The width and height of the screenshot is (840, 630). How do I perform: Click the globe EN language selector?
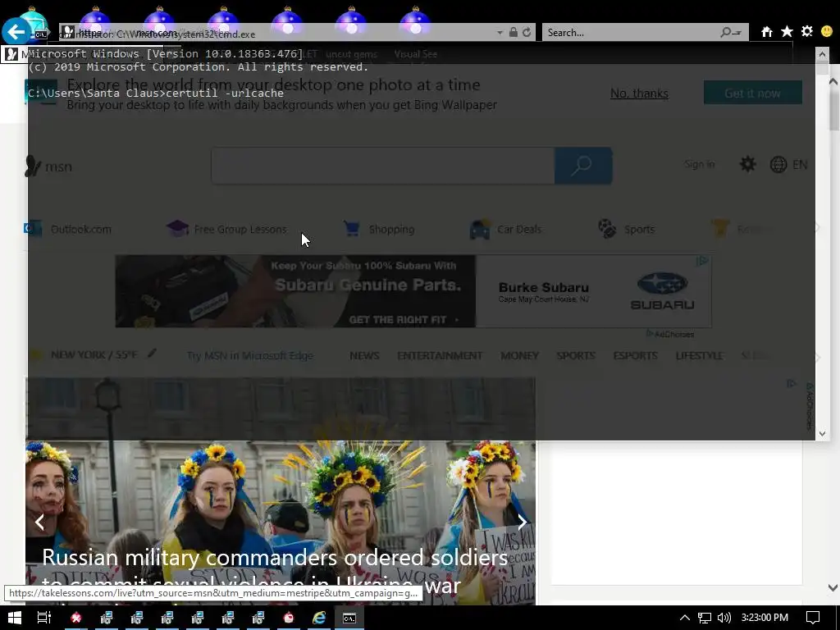788,164
